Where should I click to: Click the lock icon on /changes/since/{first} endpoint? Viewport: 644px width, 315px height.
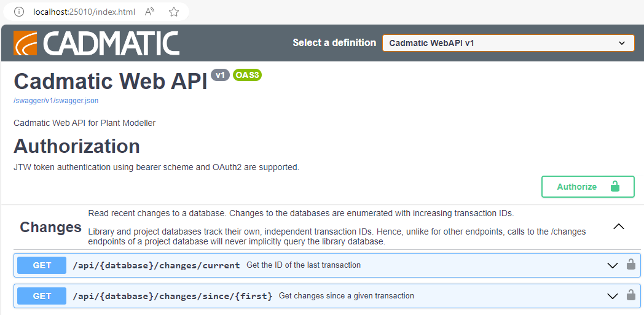click(630, 296)
